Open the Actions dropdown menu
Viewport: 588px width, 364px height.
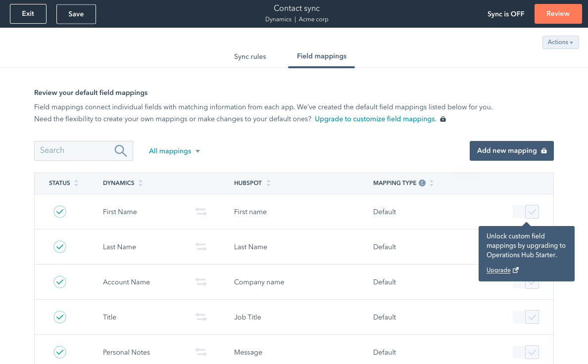tap(560, 42)
